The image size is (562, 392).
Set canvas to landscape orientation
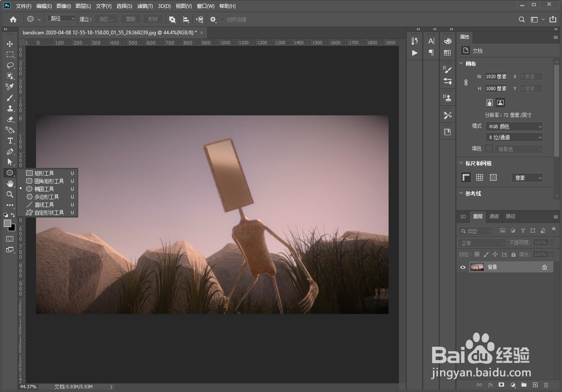click(500, 103)
